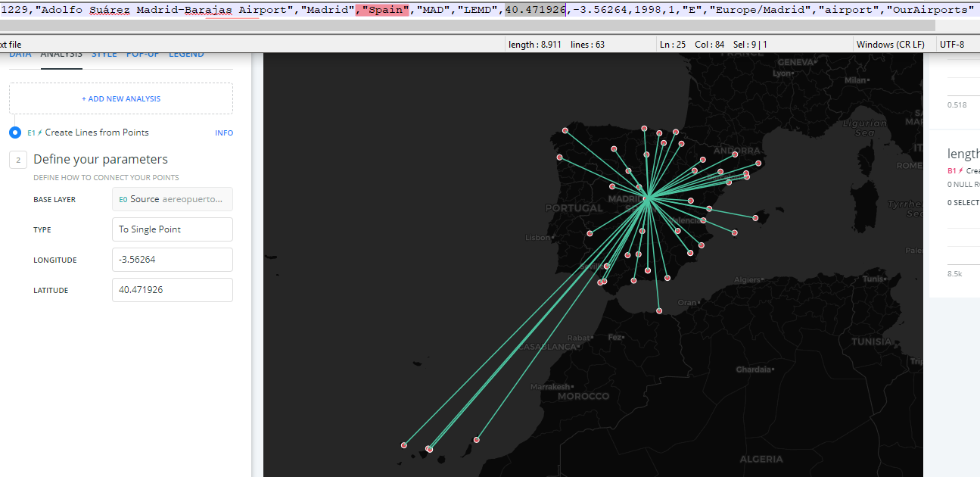
Task: Click the lightning bolt icon next to E1
Action: tap(40, 132)
